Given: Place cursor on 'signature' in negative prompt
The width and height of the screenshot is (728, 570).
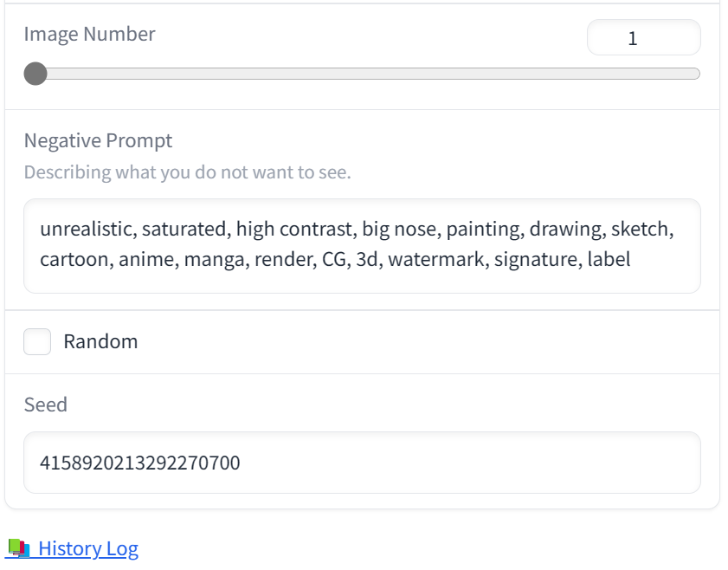Looking at the screenshot, I should click(535, 259).
